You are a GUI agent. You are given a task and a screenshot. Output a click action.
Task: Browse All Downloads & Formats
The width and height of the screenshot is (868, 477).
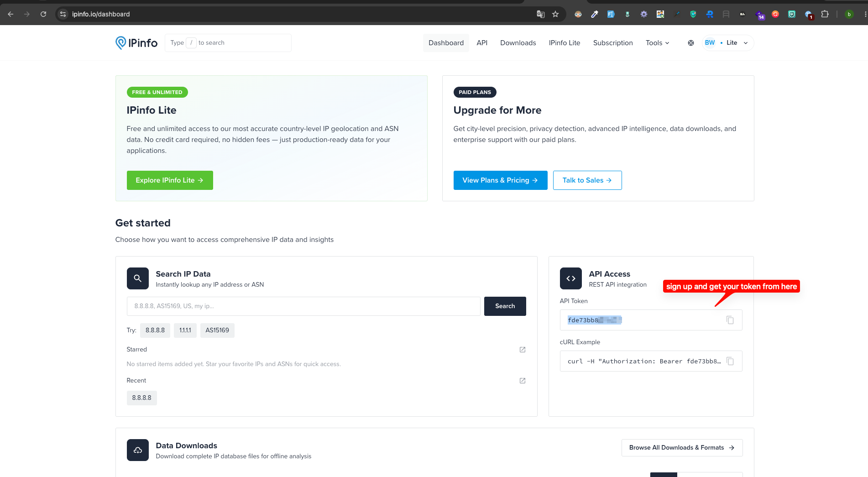682,448
